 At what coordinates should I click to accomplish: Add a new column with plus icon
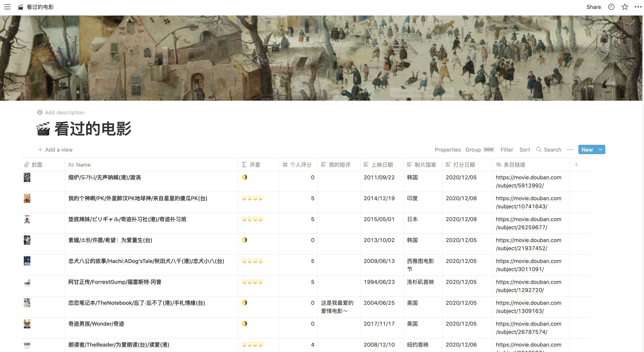(x=576, y=165)
